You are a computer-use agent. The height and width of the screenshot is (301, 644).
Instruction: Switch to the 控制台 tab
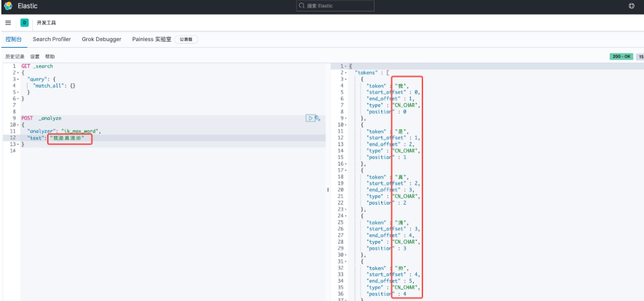pyautogui.click(x=13, y=40)
